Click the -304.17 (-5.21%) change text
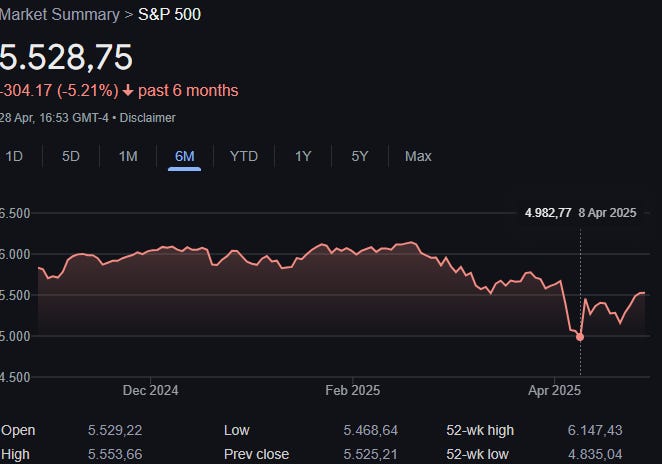Screen dimensions: 662x464 [59, 90]
